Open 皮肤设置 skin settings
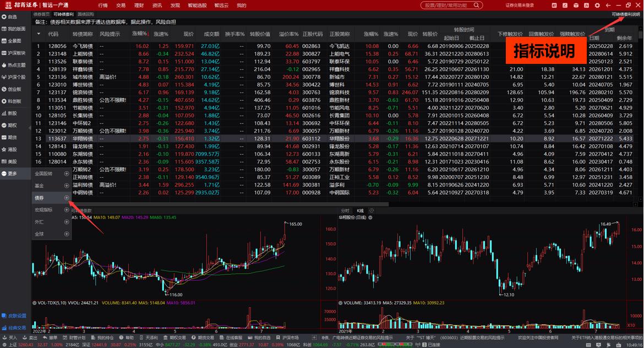 [x=14, y=316]
